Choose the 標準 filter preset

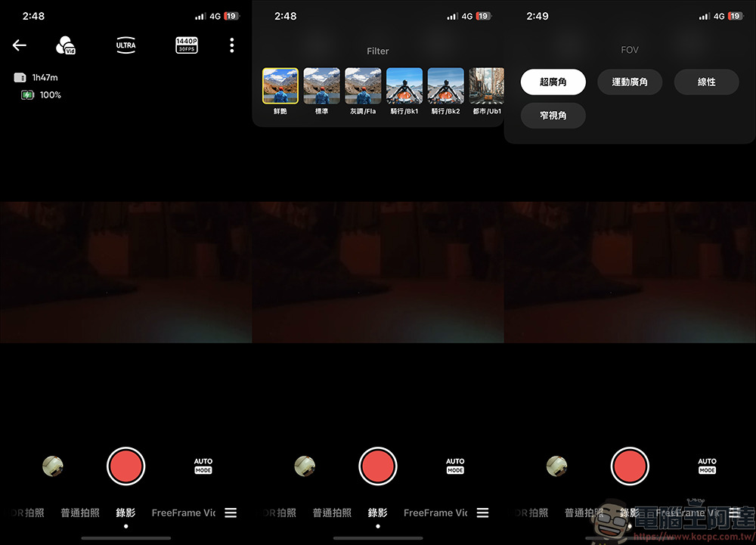pyautogui.click(x=321, y=86)
